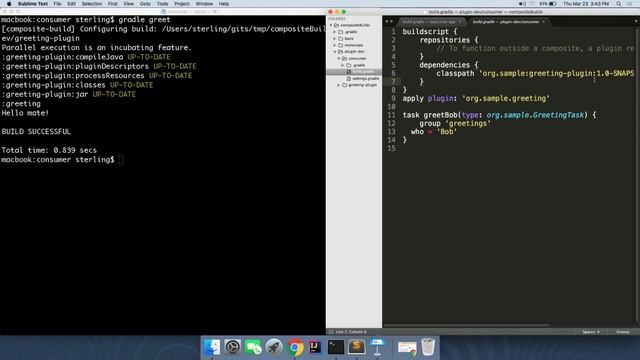This screenshot has width=640, height=360.
Task: Open the Goto menu
Action: tap(145, 4)
